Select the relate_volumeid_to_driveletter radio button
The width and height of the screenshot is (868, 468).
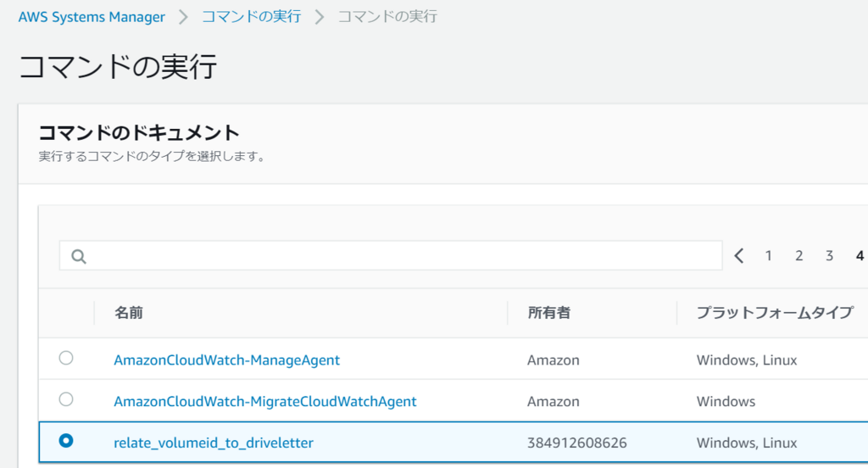tap(66, 441)
